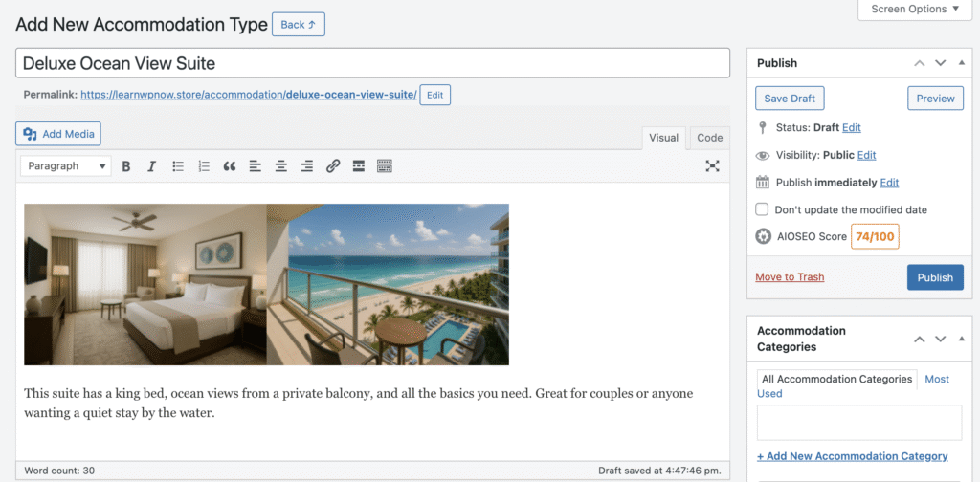Open the Paragraph format dropdown
Image resolution: width=980 pixels, height=482 pixels.
coord(66,166)
